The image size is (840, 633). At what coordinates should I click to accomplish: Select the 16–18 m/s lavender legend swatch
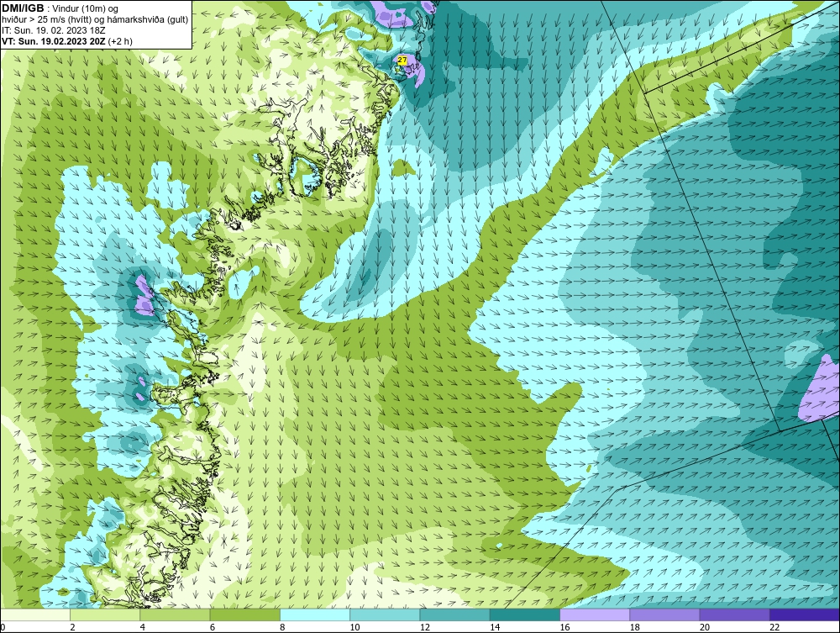pos(596,615)
